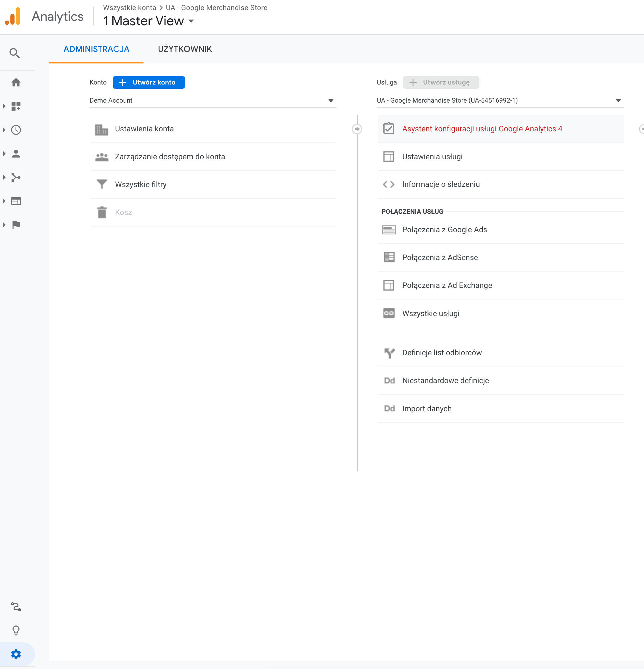Open Definicje list odbiorców
The height and width of the screenshot is (669, 644).
pyautogui.click(x=501, y=353)
